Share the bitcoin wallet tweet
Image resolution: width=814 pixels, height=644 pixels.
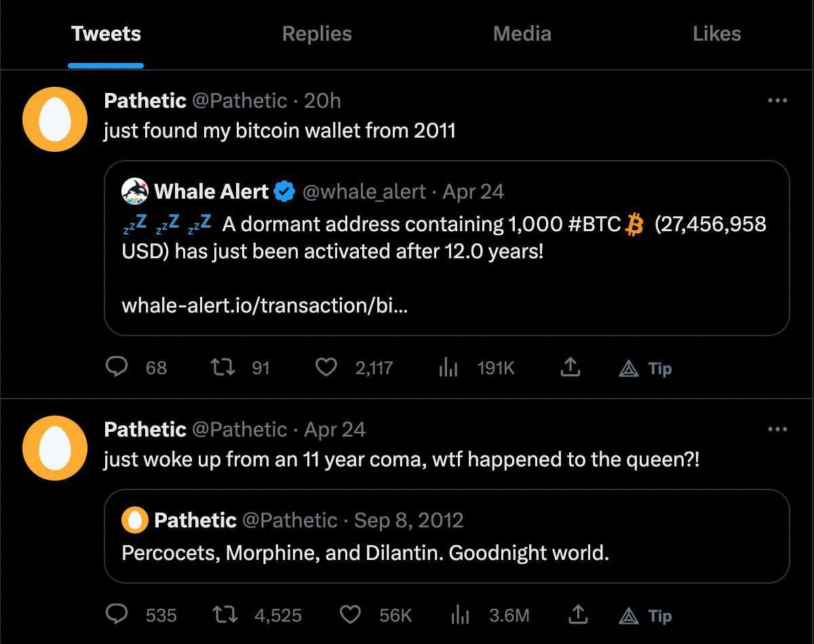coord(570,367)
